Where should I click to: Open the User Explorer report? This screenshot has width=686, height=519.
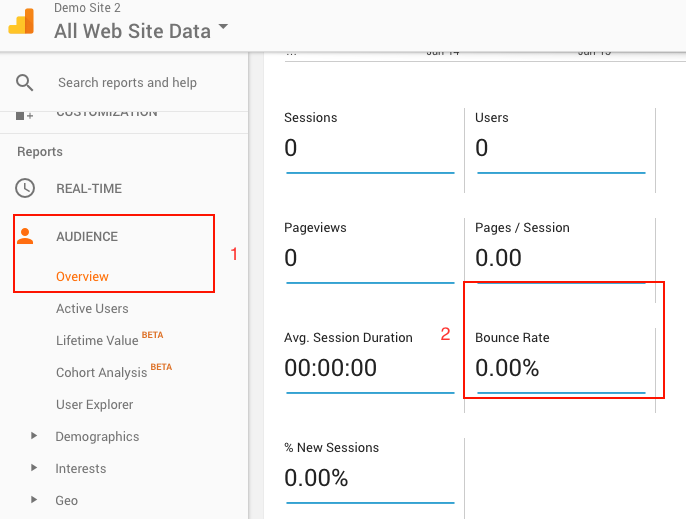94,405
